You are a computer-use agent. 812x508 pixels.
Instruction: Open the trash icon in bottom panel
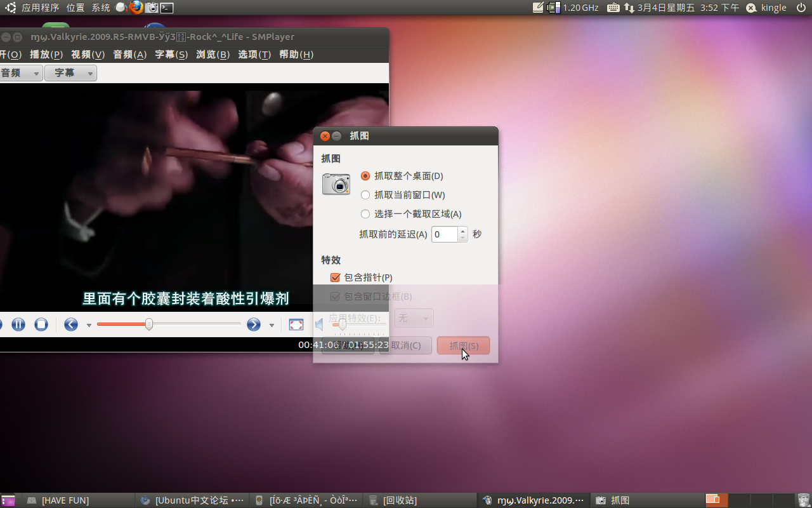803,500
